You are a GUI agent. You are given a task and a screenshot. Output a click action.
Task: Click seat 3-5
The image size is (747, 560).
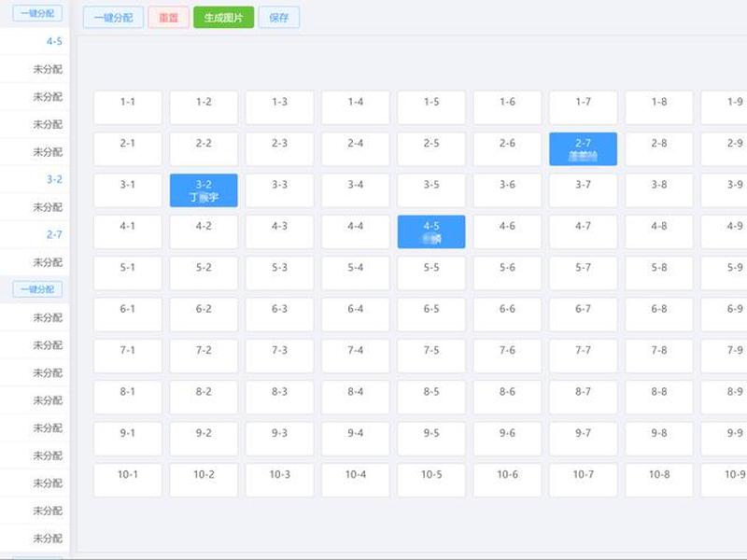[431, 190]
